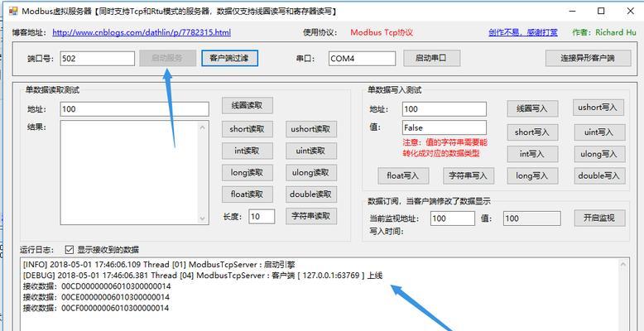Click the double写入 button

coord(599,175)
